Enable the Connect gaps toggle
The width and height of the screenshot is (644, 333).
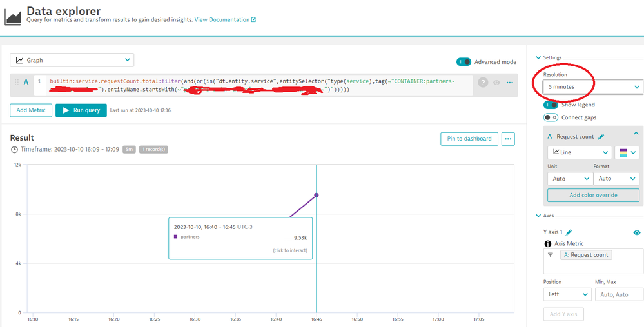point(551,117)
